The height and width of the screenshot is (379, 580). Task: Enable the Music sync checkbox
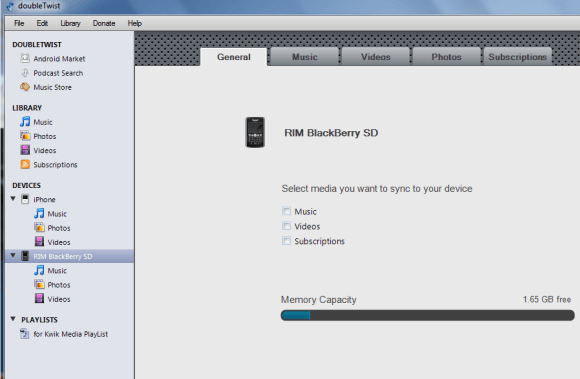(286, 211)
